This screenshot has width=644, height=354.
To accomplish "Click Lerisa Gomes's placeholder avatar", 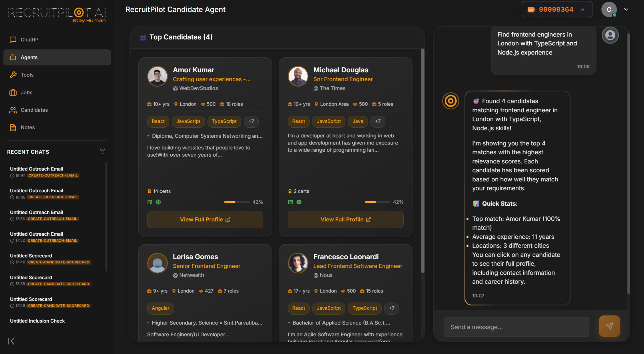I will tap(157, 263).
